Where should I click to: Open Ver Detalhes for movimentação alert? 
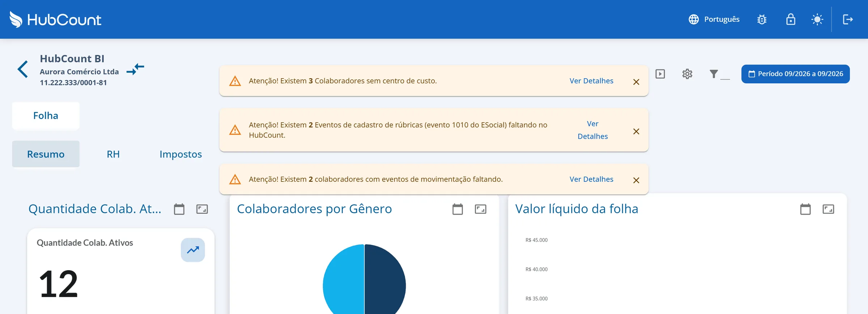tap(591, 179)
